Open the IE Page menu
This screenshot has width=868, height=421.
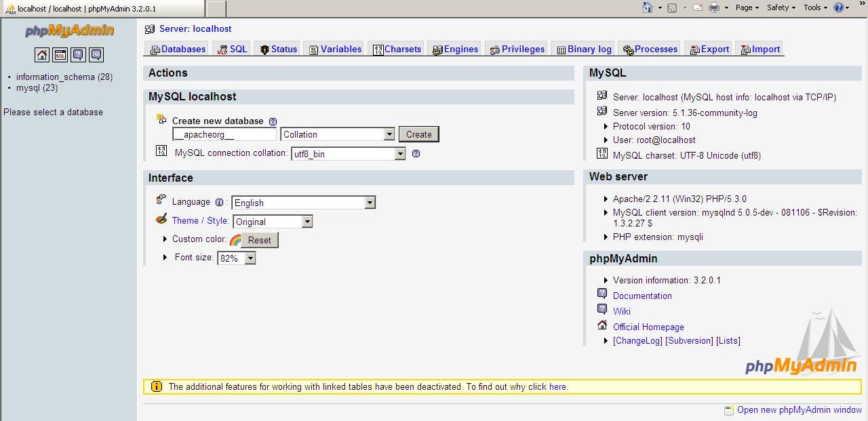coord(747,7)
